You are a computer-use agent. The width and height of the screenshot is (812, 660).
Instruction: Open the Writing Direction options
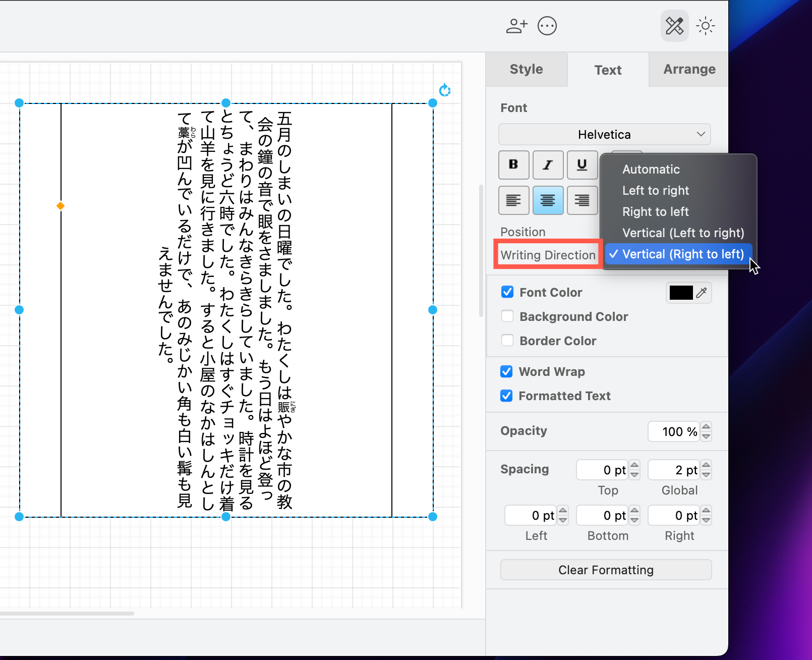click(547, 255)
